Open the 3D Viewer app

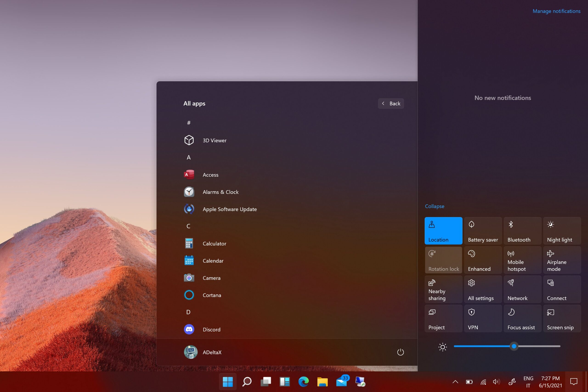pyautogui.click(x=214, y=140)
